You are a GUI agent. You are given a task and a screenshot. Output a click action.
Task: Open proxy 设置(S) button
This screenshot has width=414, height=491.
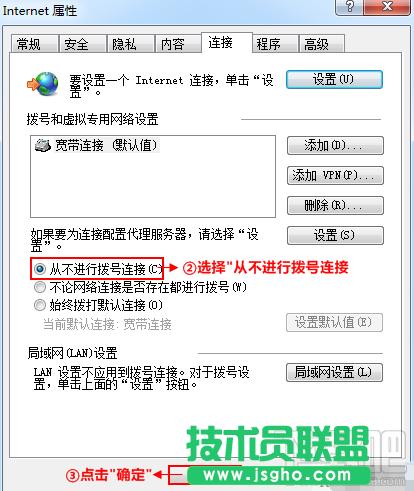(335, 235)
